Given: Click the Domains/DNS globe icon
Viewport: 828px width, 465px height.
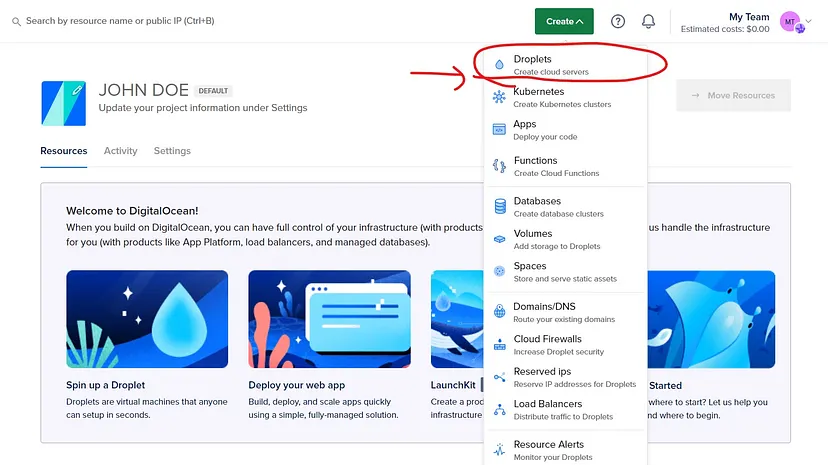Looking at the screenshot, I should (x=499, y=311).
